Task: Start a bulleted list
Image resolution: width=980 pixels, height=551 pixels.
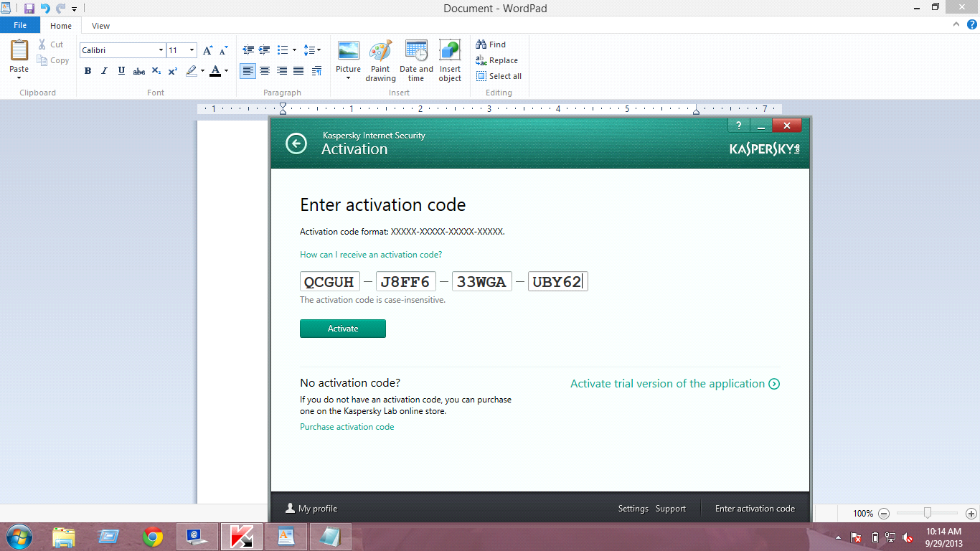Action: click(283, 50)
